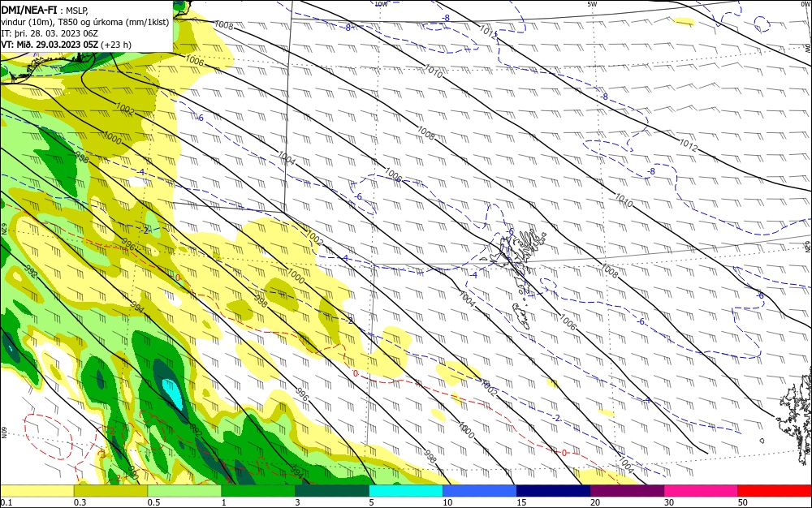812x508 pixels.
Task: Click the 'VT: Mið. 29.03.2023 05Z' line
Action: click(x=50, y=45)
